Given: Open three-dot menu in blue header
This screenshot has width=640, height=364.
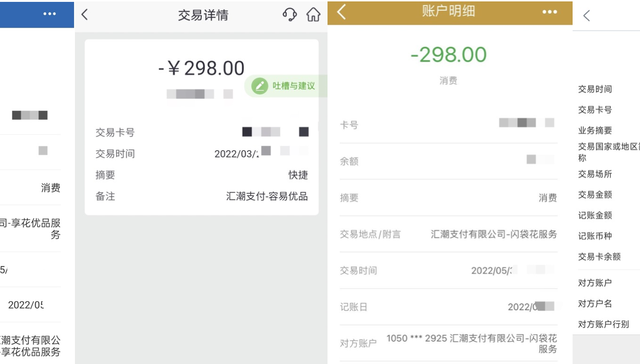Looking at the screenshot, I should (49, 13).
